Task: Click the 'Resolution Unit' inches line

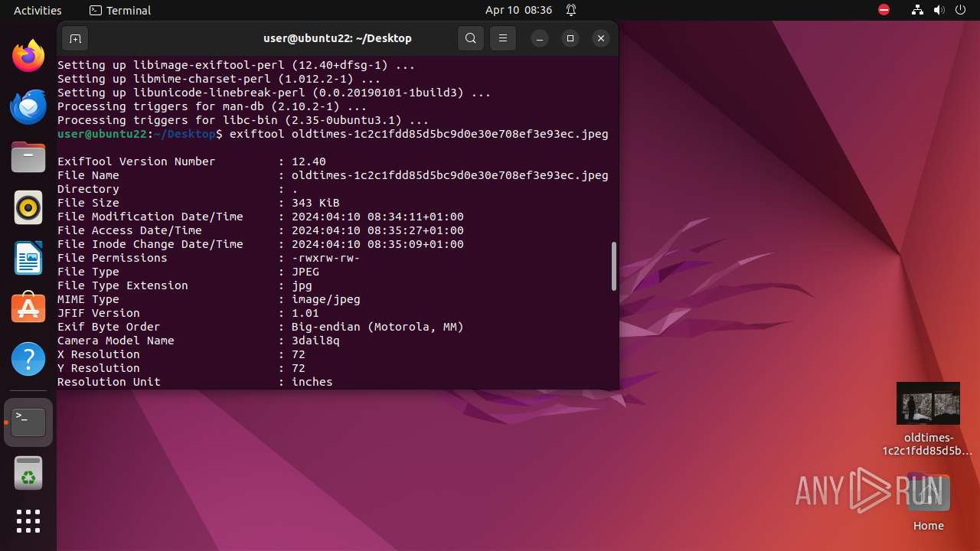Action: click(x=194, y=382)
